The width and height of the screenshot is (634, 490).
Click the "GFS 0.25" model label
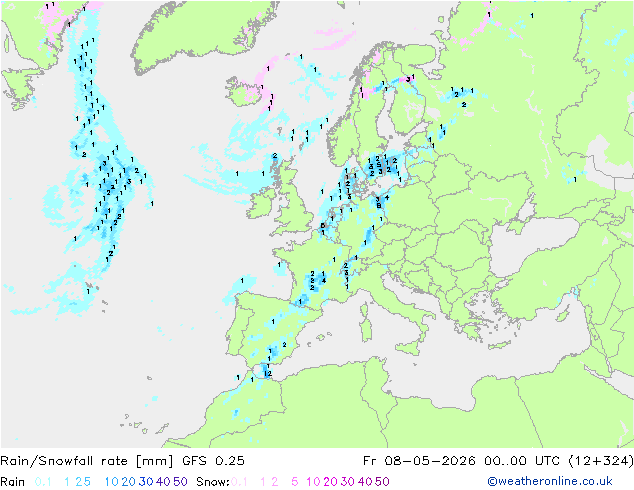(213, 460)
